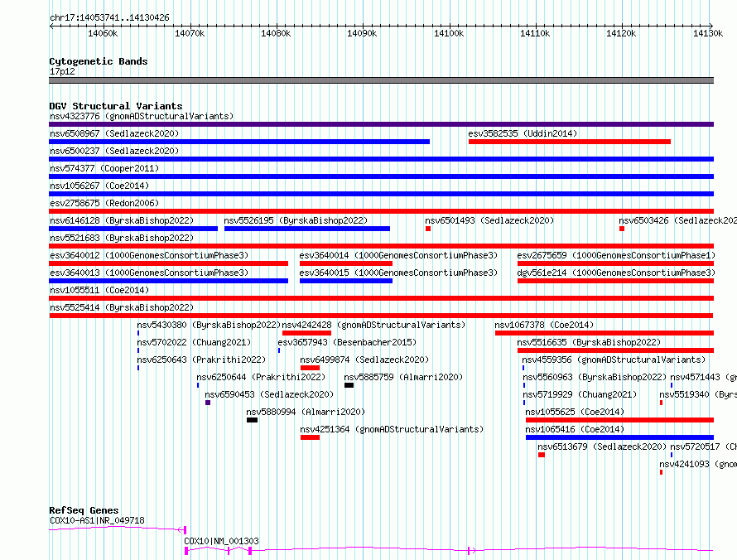Click the esv3657943 Besenbacher2015 label
737x560 pixels.
tap(347, 342)
